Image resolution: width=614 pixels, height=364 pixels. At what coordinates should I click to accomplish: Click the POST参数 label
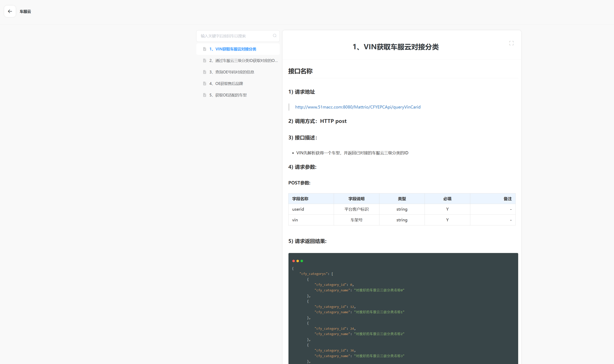pos(299,183)
